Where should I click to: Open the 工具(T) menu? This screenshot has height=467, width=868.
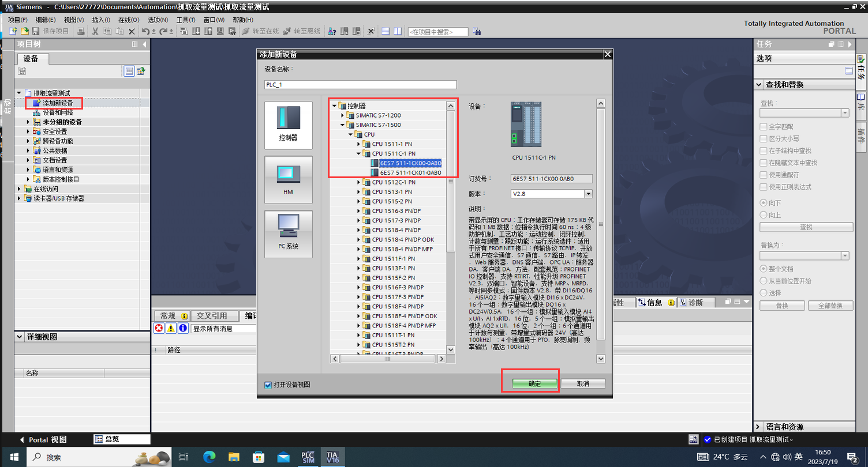186,20
